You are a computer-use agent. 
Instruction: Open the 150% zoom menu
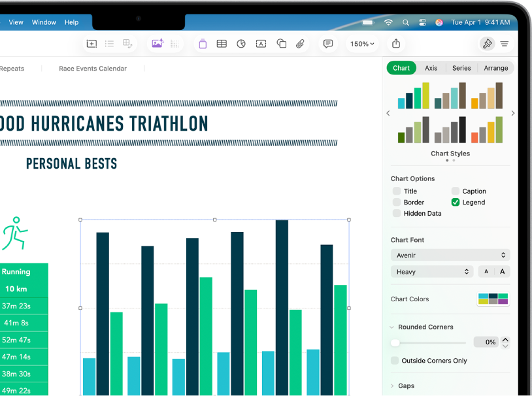click(362, 43)
